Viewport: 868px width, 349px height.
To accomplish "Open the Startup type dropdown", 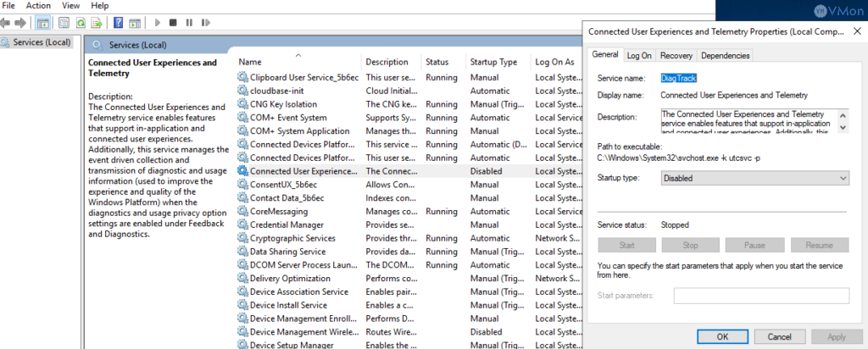I will 754,178.
